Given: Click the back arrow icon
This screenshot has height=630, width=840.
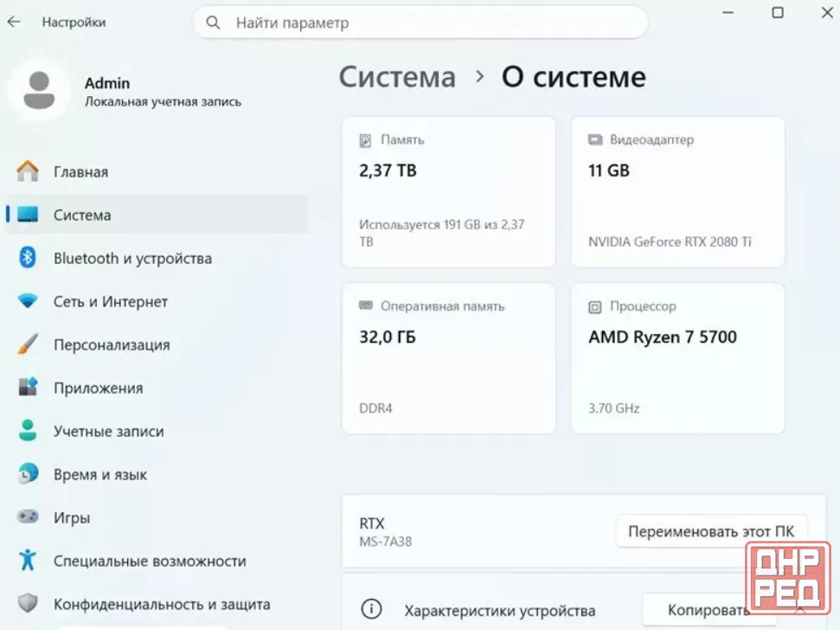Looking at the screenshot, I should click(x=15, y=22).
